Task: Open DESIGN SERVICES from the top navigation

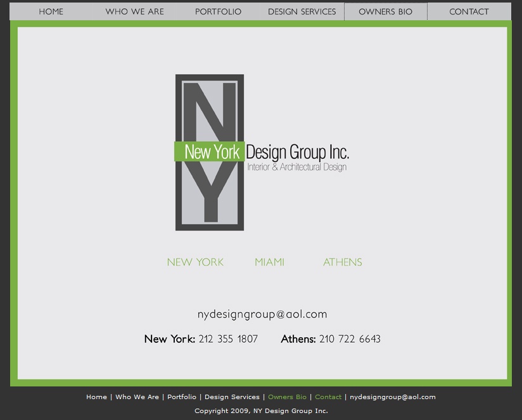Action: [302, 11]
